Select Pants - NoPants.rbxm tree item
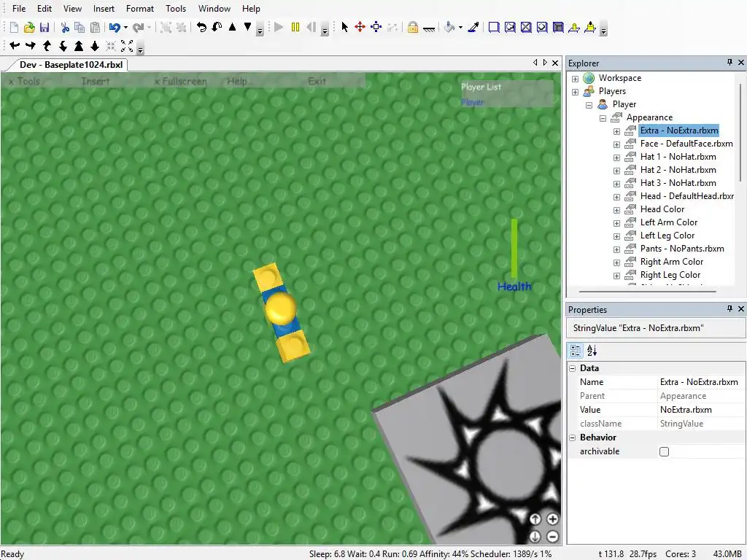The image size is (747, 560). 682,249
